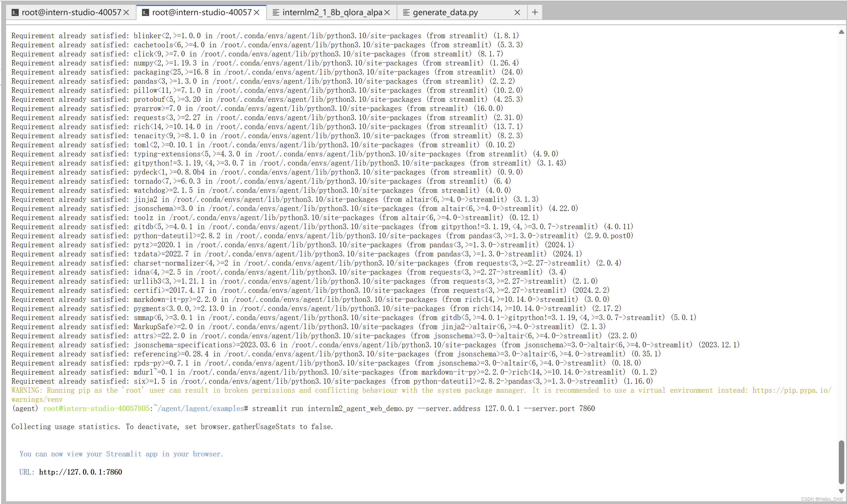The image size is (847, 504).
Task: Click the file icon on the generate_data.py tab
Action: (406, 12)
